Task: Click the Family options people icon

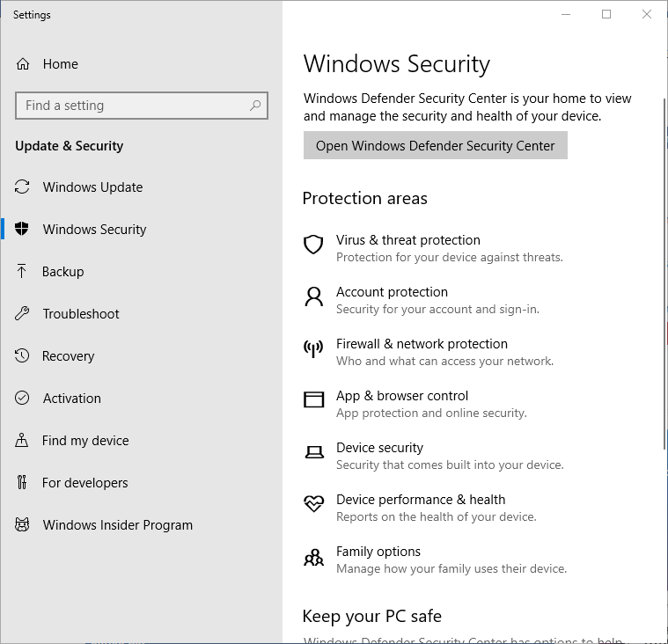Action: [314, 557]
